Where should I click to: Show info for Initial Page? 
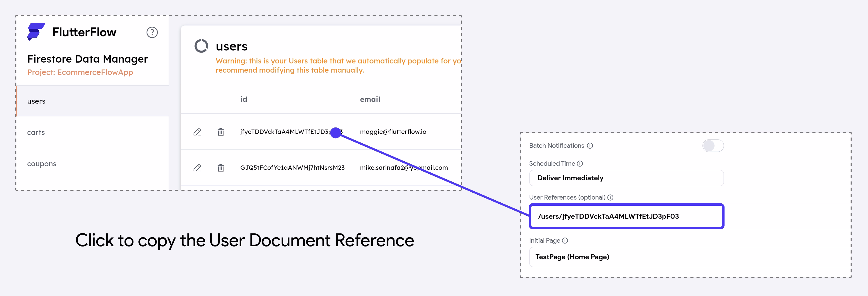(x=565, y=241)
